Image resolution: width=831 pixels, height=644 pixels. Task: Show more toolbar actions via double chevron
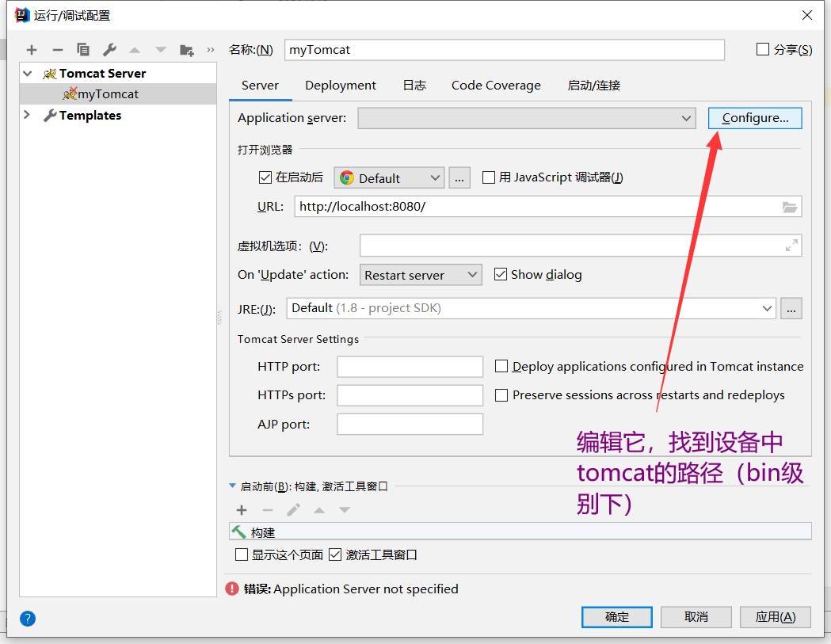pyautogui.click(x=211, y=50)
